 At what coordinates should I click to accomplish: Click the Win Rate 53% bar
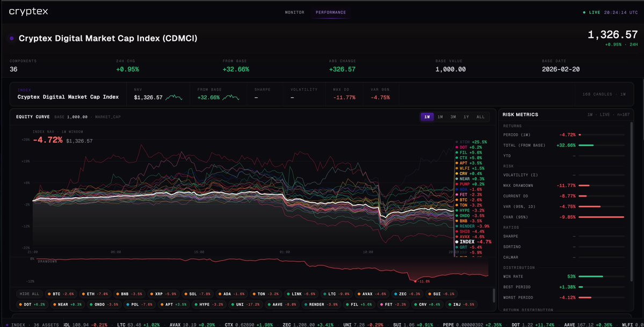click(x=601, y=277)
